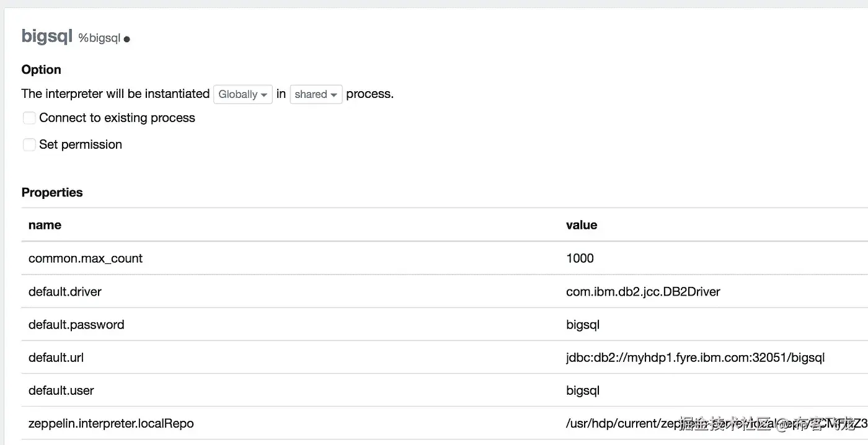Select the default.user property name
The height and width of the screenshot is (445, 868).
(61, 390)
